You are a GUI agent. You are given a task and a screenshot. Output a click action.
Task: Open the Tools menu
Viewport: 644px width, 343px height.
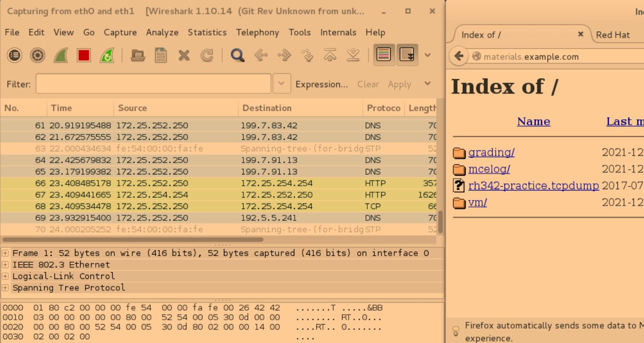click(299, 32)
